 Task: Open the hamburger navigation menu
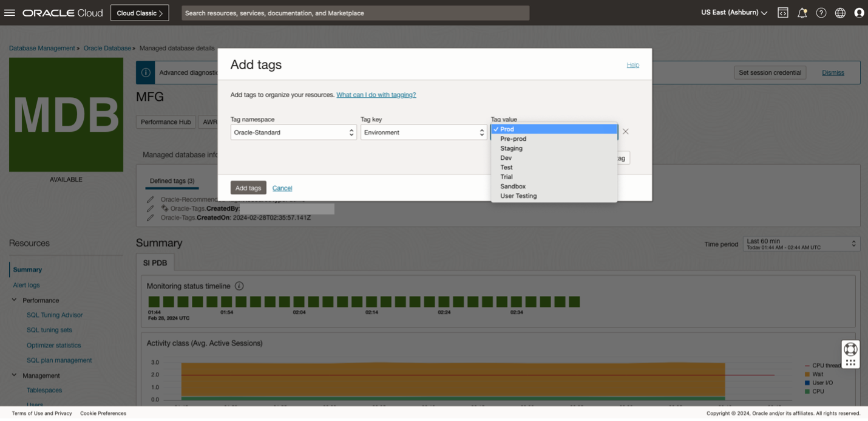click(9, 13)
